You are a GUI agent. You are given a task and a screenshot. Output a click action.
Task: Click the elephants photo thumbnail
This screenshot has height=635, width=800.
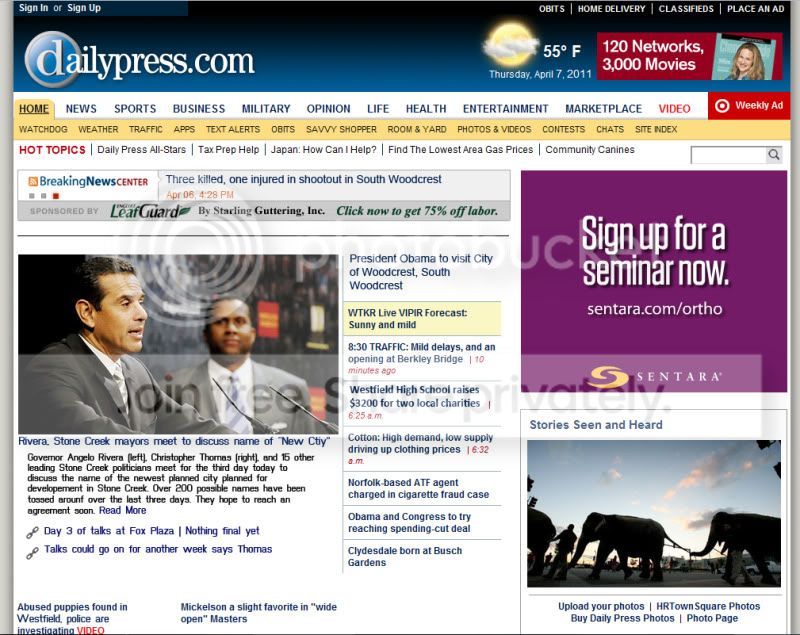[654, 514]
